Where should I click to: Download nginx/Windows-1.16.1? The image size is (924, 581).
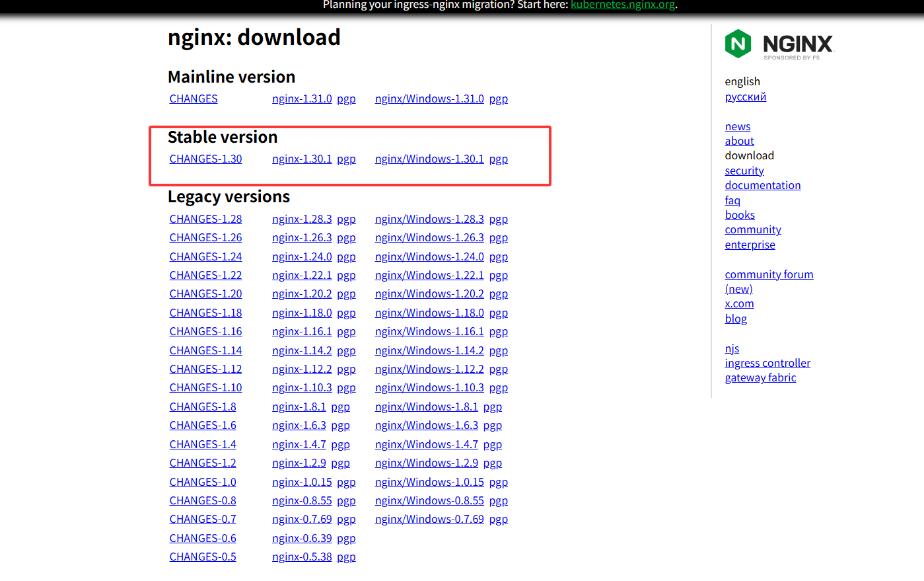(429, 331)
